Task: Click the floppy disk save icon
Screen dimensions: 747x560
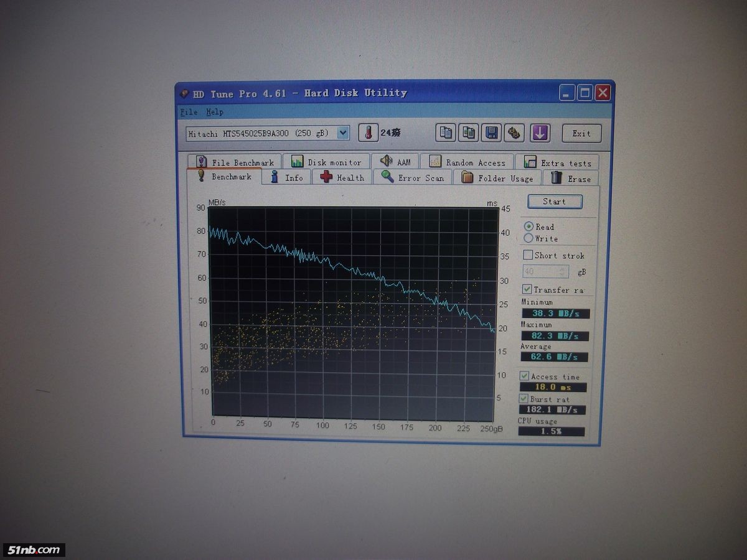Action: (491, 133)
